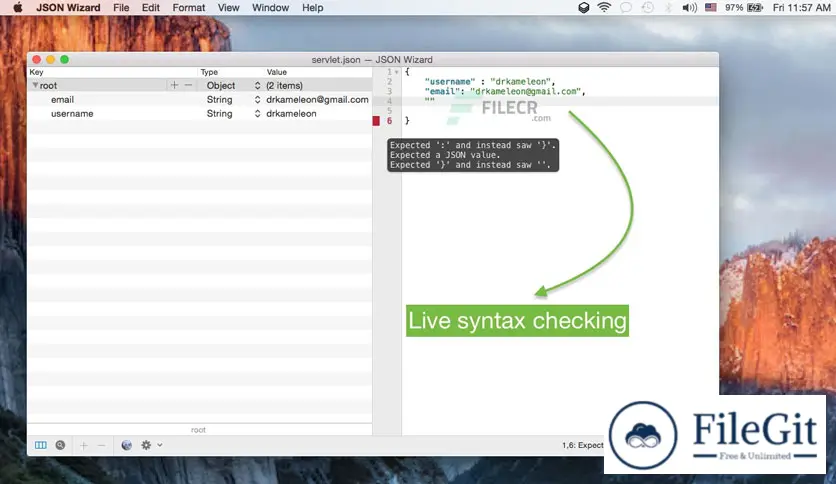836x484 pixels.
Task: Open the gear settings icon in bottom toolbar
Action: [146, 445]
